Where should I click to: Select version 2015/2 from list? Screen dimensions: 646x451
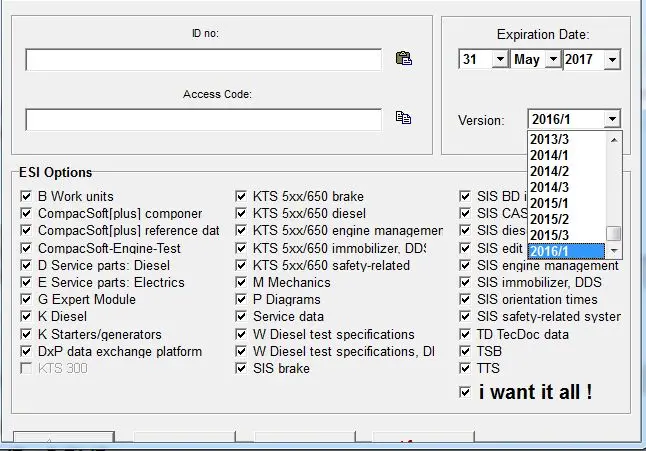567,219
